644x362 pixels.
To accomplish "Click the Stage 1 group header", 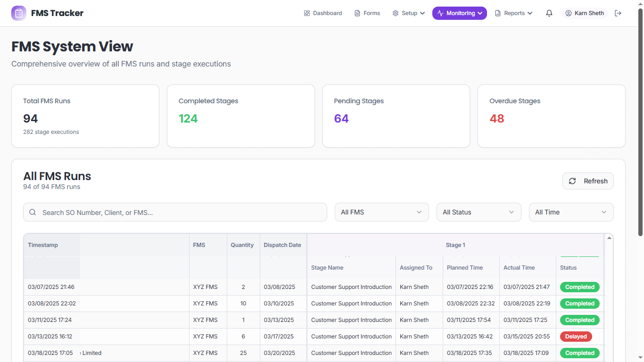I will click(x=455, y=245).
